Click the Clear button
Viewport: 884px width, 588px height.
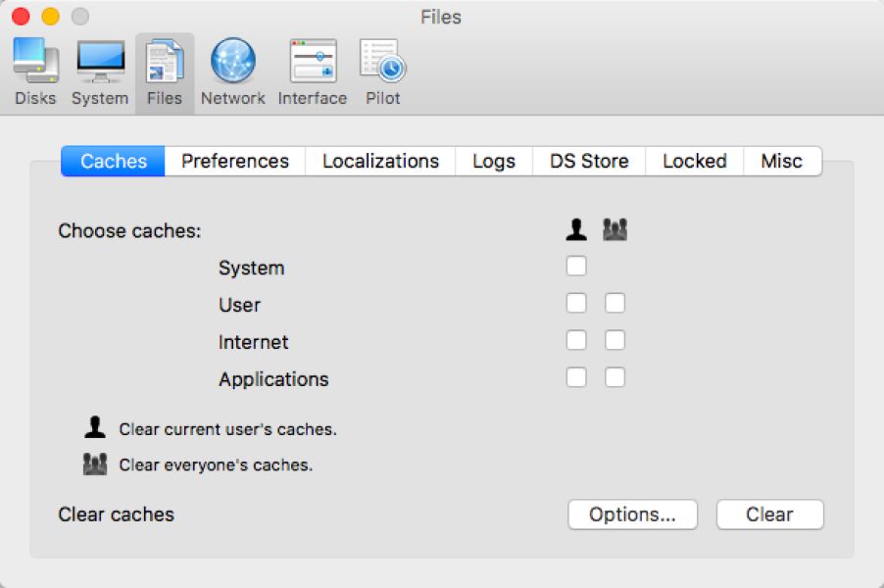pyautogui.click(x=769, y=514)
